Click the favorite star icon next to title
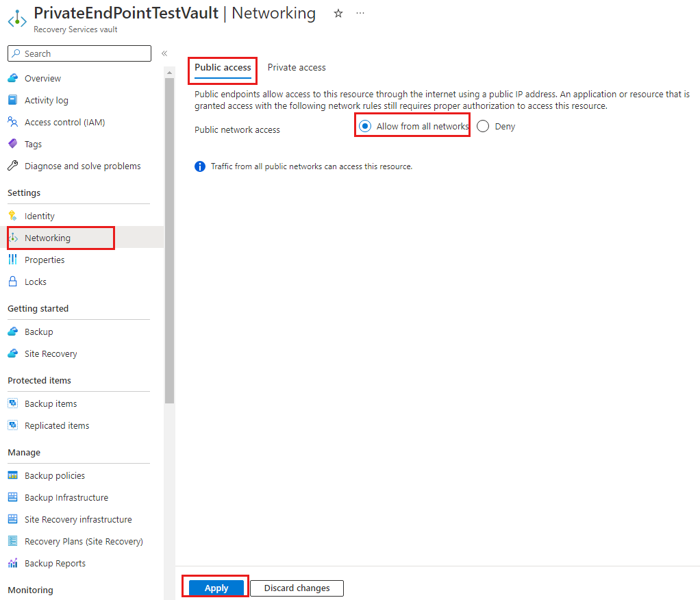 [338, 14]
